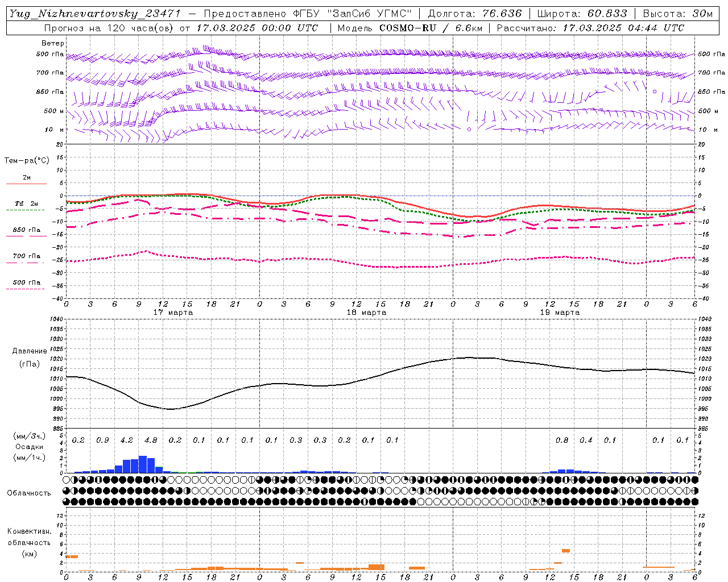Click the (мм/3ч.) unit label
Screen dimensions: 728x582
click(x=30, y=436)
